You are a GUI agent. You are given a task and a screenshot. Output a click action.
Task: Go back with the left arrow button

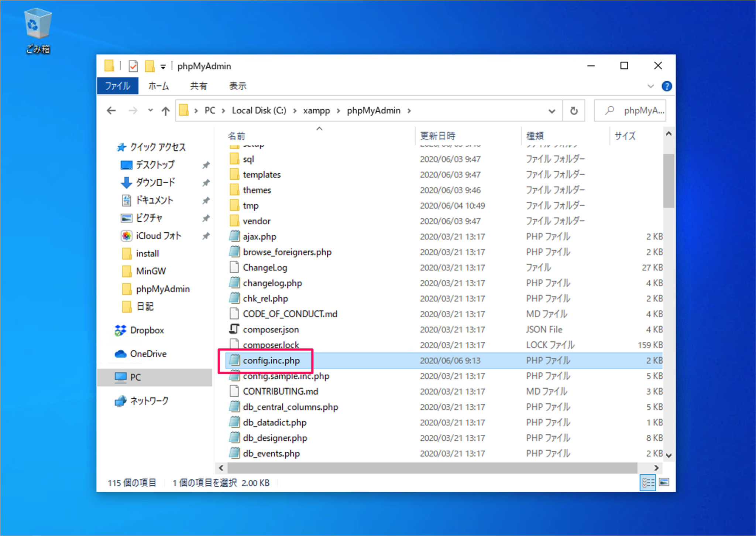click(x=111, y=110)
